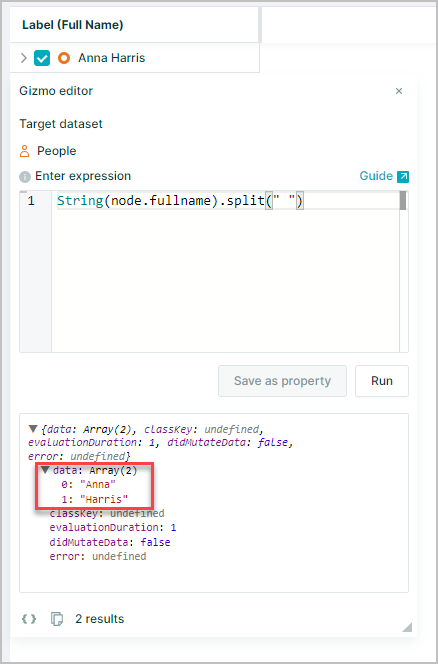438x664 pixels.
Task: Close the Gizmo editor panel
Action: [399, 91]
